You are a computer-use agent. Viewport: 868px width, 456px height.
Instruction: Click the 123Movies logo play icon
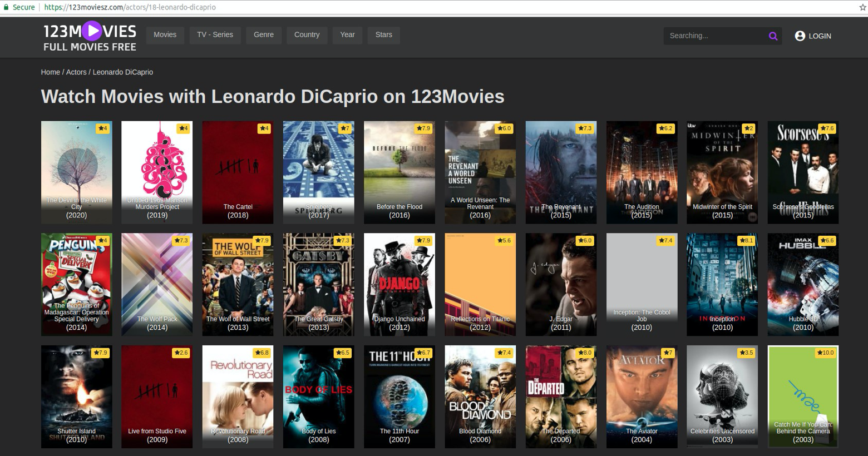tap(92, 31)
